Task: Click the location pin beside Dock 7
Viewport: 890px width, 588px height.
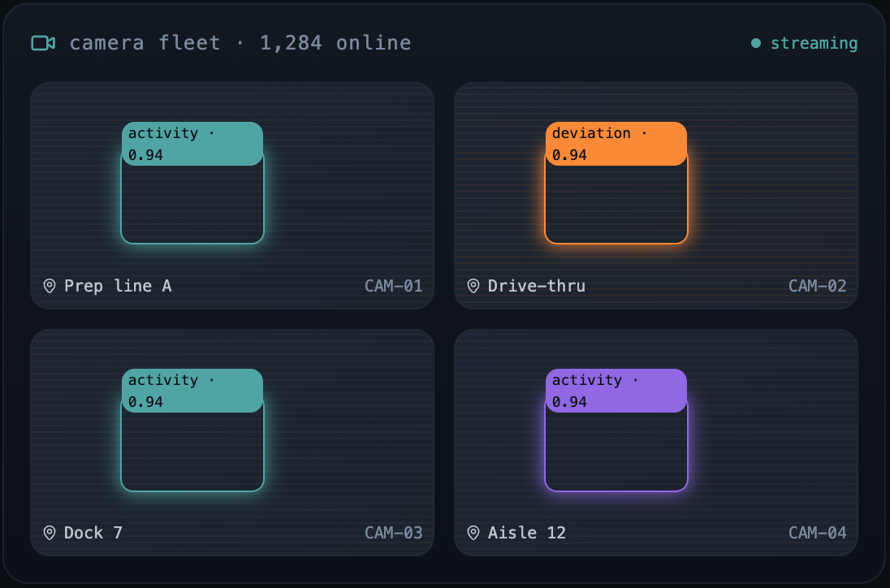Action: click(50, 533)
